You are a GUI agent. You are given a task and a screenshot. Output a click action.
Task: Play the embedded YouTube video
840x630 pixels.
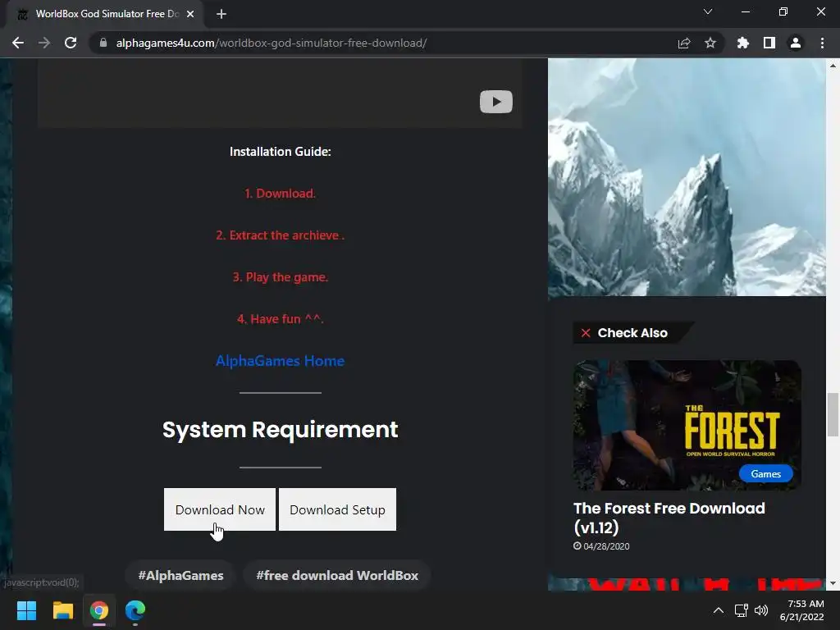click(x=496, y=102)
